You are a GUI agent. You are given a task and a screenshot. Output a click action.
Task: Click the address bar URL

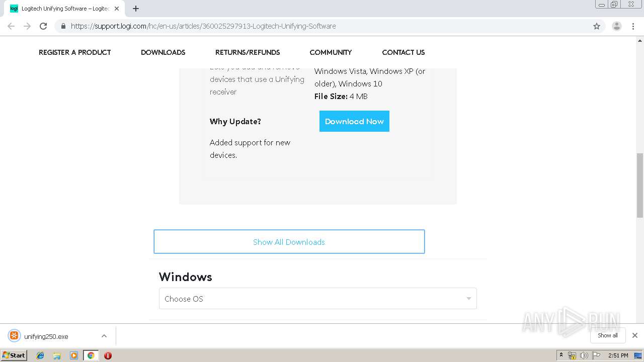pos(203,26)
